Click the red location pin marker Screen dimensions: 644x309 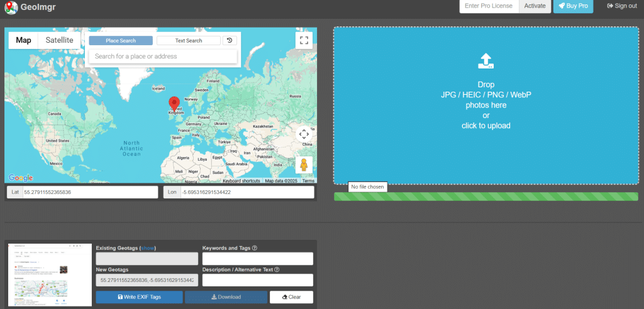pyautogui.click(x=175, y=104)
